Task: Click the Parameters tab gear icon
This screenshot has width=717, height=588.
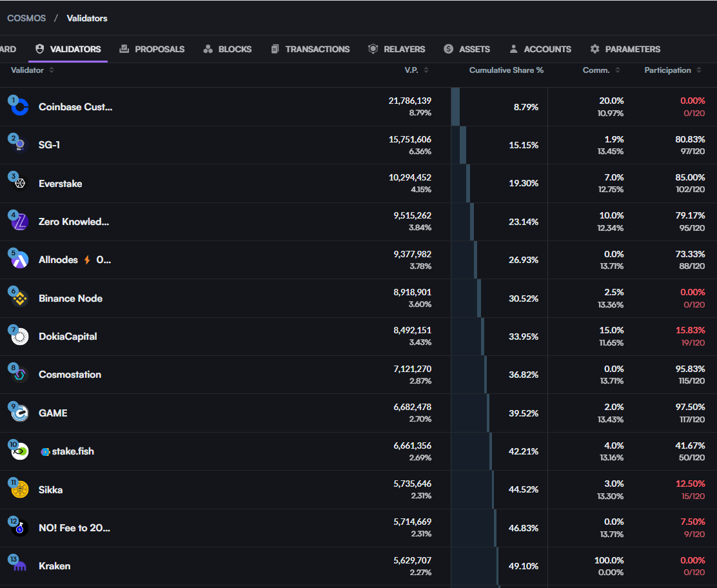Action: [x=595, y=49]
